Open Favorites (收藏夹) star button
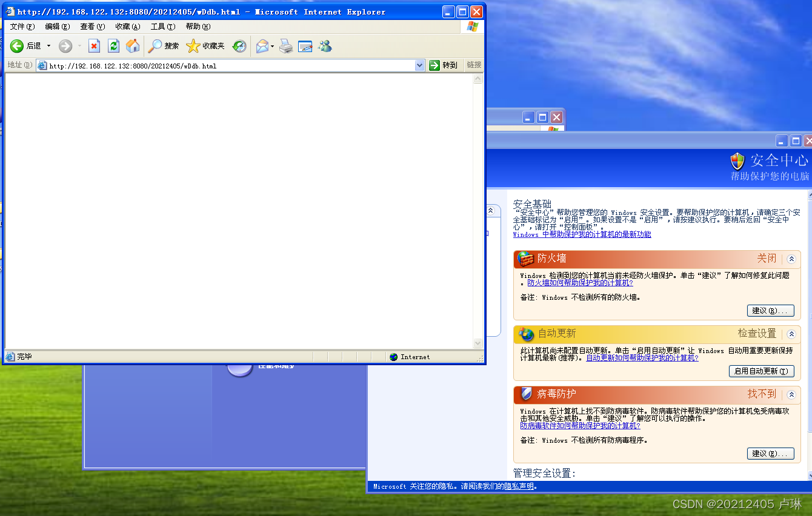The height and width of the screenshot is (516, 812). [205, 46]
